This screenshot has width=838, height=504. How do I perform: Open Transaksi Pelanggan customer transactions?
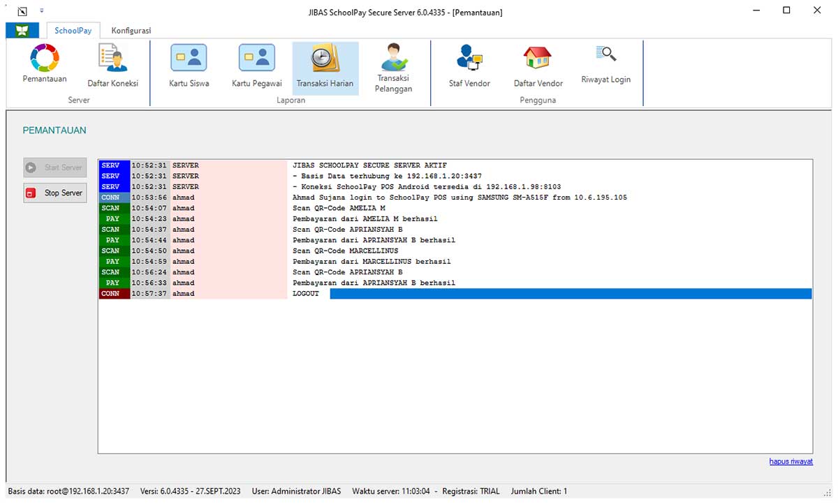tap(393, 68)
